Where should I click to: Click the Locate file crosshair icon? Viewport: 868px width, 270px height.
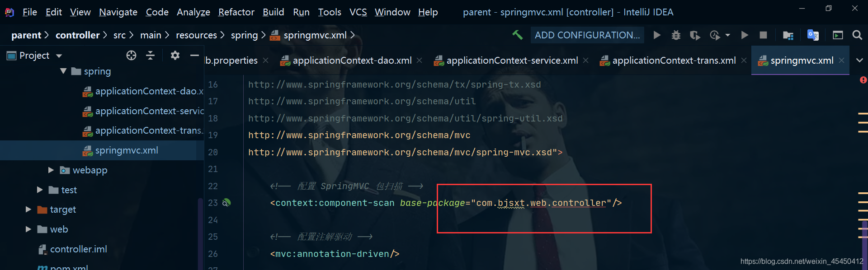click(x=131, y=55)
